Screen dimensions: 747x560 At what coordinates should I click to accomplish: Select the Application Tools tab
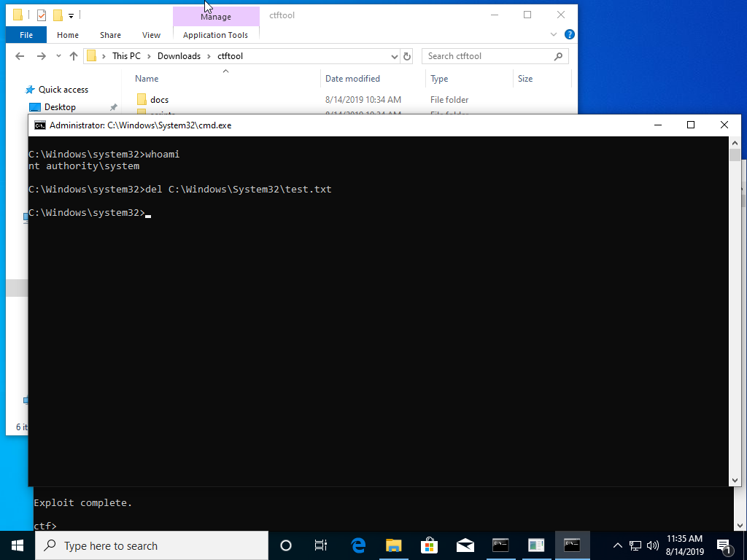click(x=215, y=35)
